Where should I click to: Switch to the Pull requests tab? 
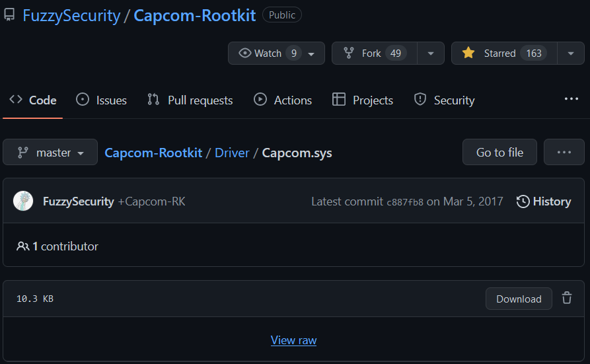tap(190, 100)
